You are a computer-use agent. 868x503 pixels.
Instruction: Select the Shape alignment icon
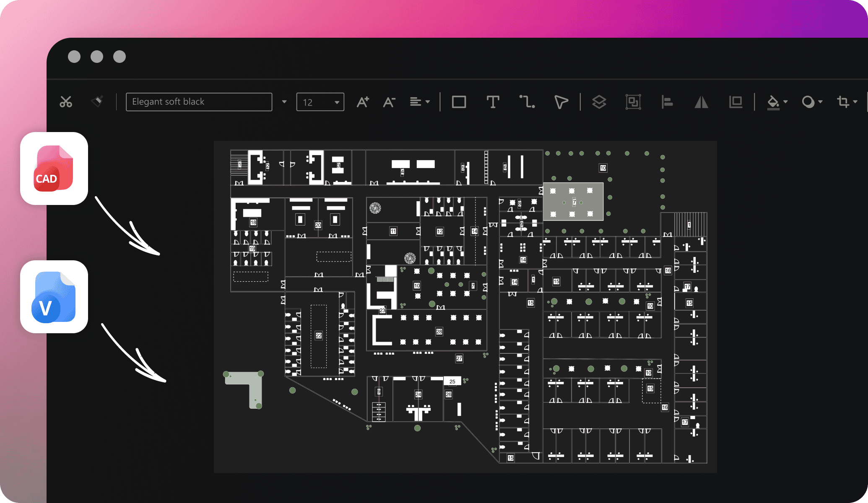pyautogui.click(x=667, y=101)
